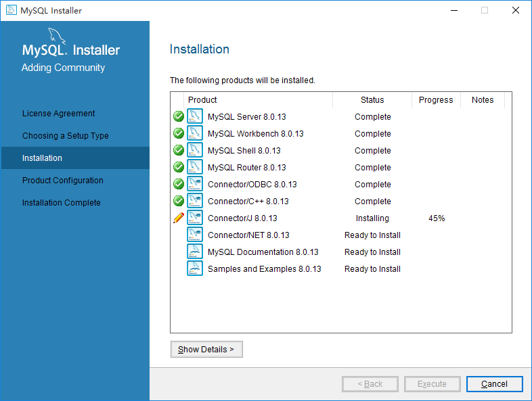Click the Connector/C++ 8.0.13 product icon
This screenshot has height=401, width=532.
click(x=195, y=201)
